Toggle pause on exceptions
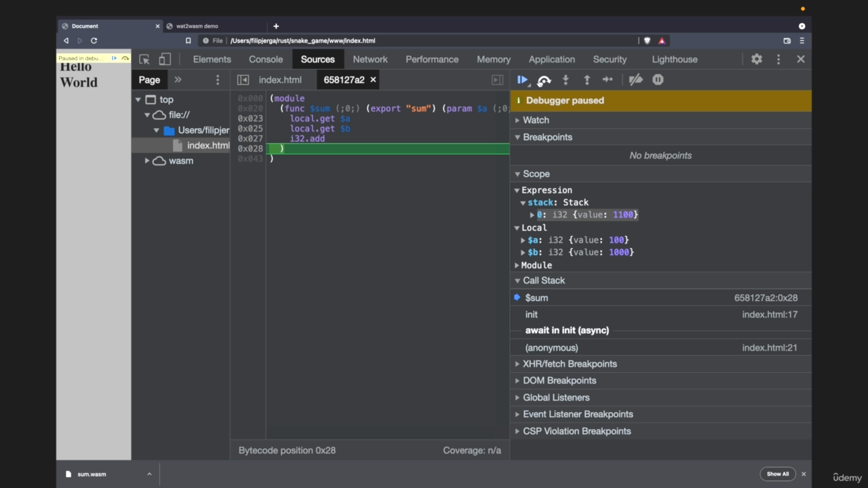The image size is (868, 488). point(658,80)
